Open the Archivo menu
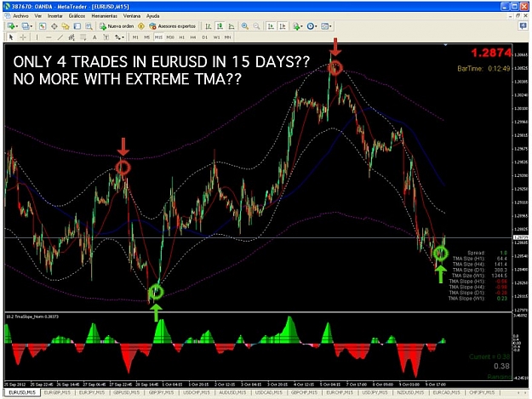Image resolution: width=532 pixels, height=399 pixels. (x=20, y=16)
